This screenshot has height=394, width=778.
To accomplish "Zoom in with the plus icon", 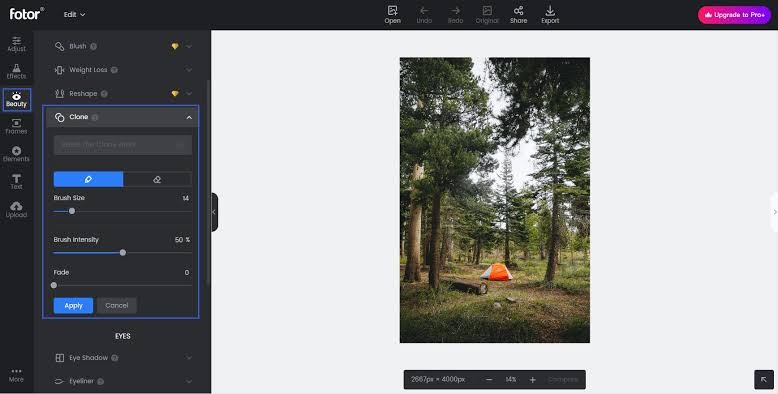I will click(532, 380).
